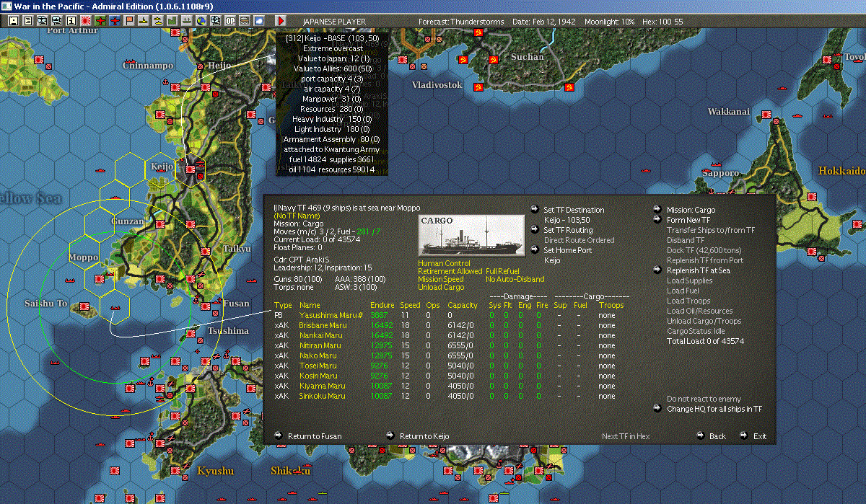Select the Brisbane Maru ship name
Viewport: 866px width, 504px height.
point(323,325)
